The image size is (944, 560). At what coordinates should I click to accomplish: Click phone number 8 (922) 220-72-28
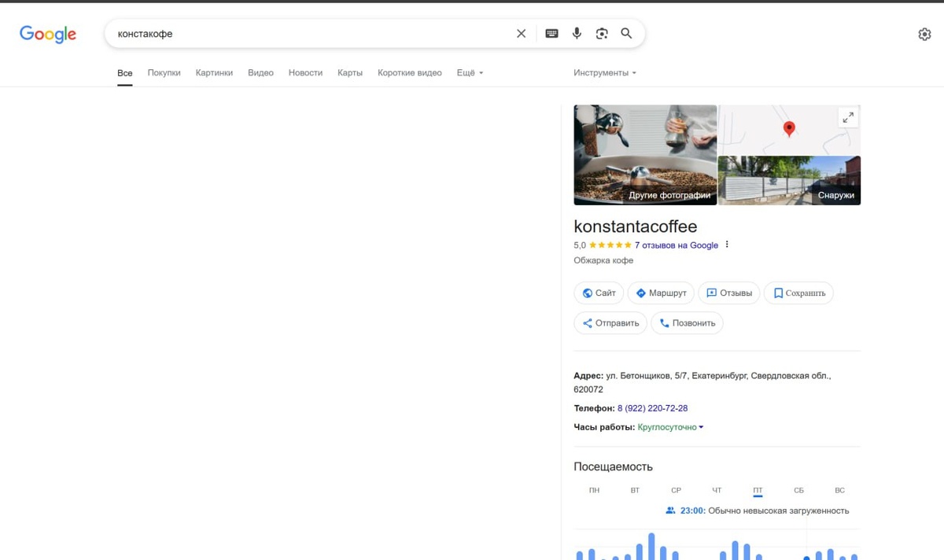pos(652,408)
